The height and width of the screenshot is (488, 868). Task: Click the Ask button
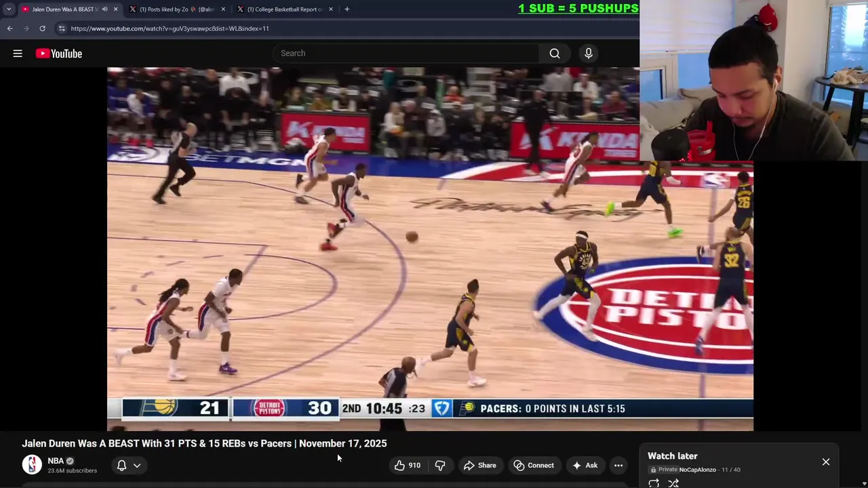[x=585, y=466]
